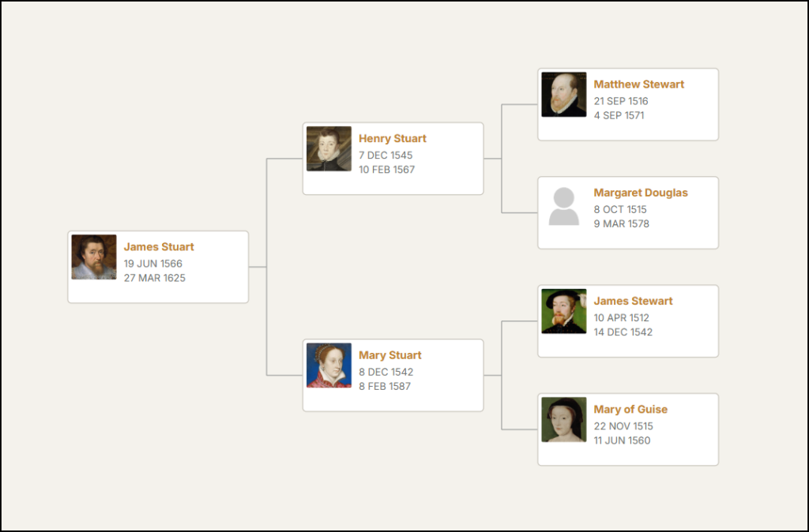Viewport: 809px width, 532px height.
Task: Click the Margaret Douglas name link
Action: pos(641,193)
